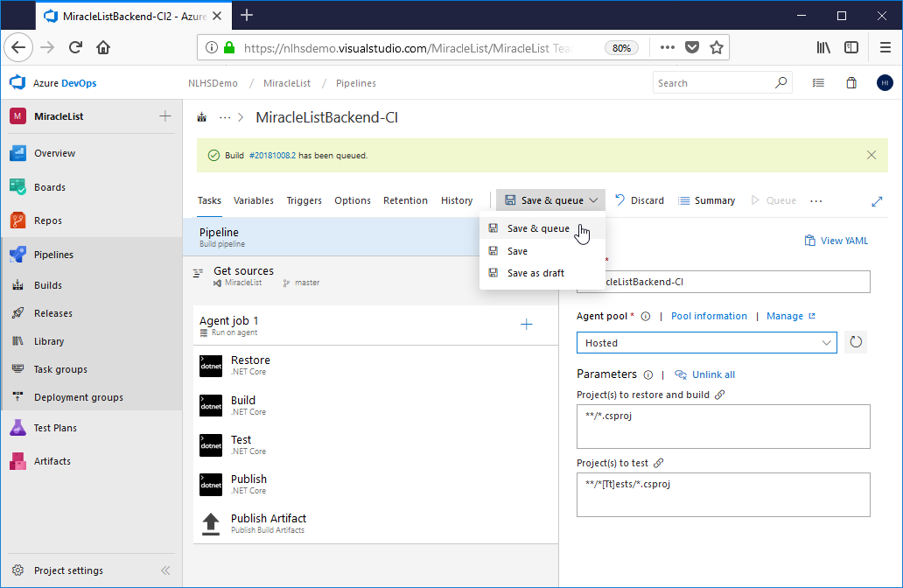Reload the page with the refresh icon
The height and width of the screenshot is (588, 903).
coord(75,47)
